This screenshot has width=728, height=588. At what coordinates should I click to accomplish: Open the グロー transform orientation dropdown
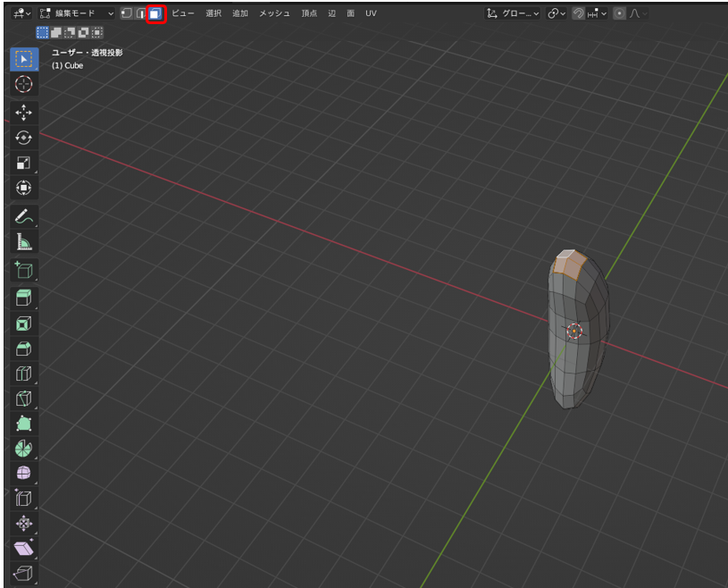(x=513, y=13)
